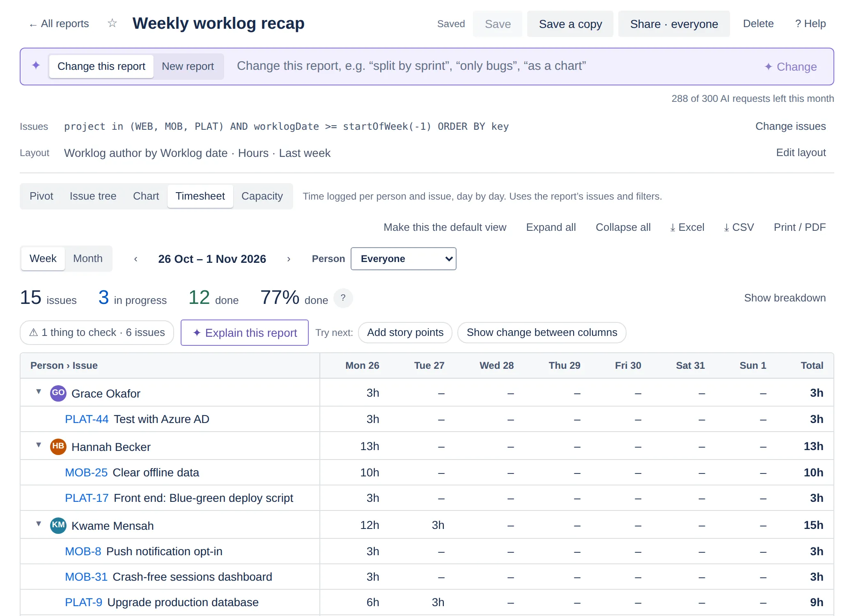Image resolution: width=854 pixels, height=616 pixels.
Task: Click the sparkle icon in the AI prompt bar
Action: 36,65
